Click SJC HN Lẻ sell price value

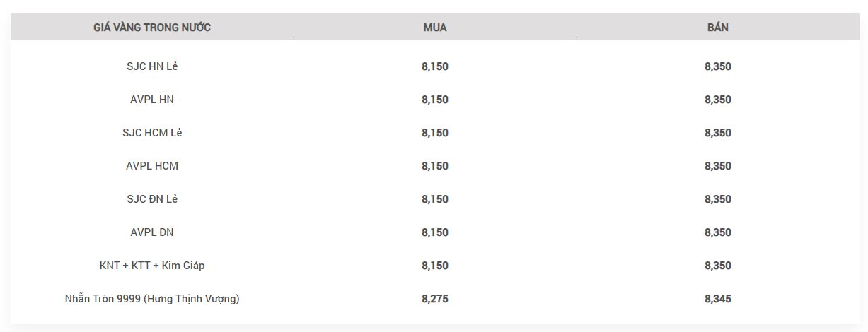coord(718,66)
